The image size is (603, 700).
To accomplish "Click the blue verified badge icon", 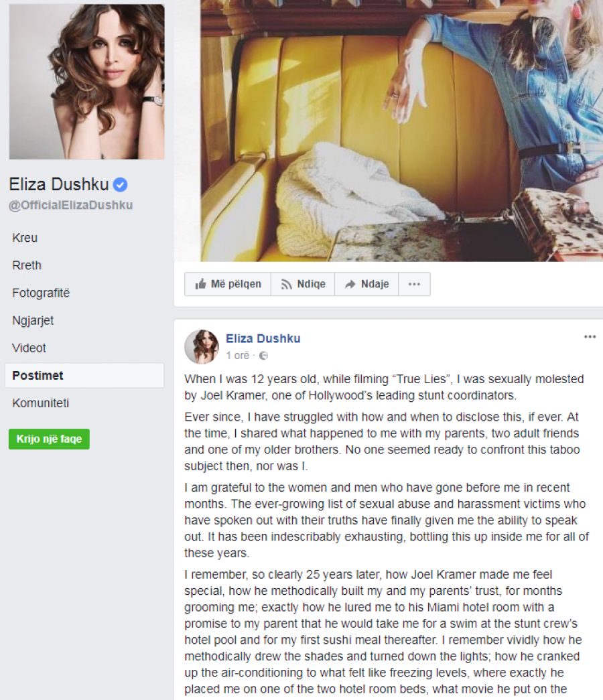I will [120, 184].
